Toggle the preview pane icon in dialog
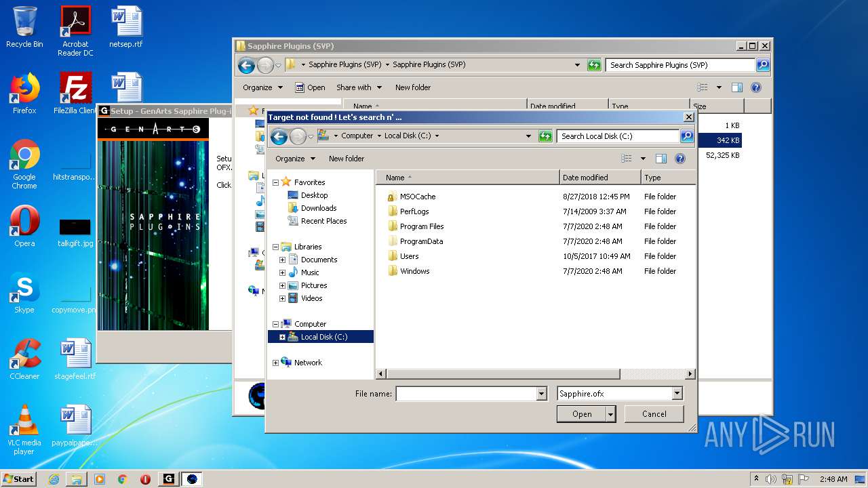 (661, 159)
